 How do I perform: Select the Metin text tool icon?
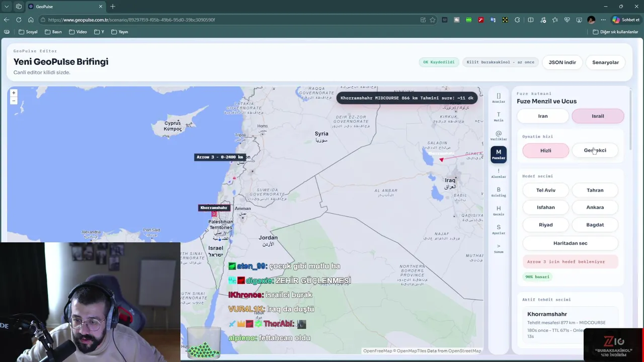click(x=499, y=117)
